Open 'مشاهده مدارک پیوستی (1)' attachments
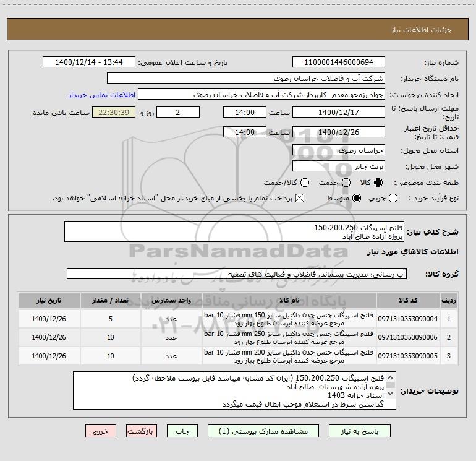 coord(263,431)
